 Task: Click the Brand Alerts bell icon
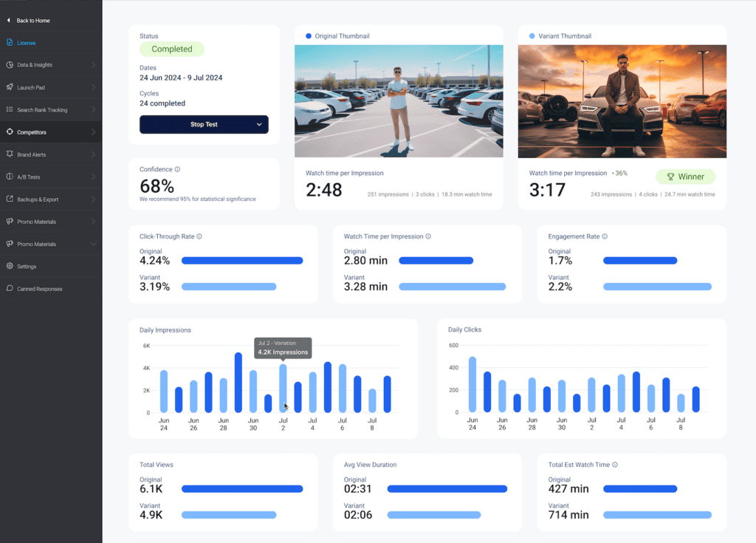pyautogui.click(x=10, y=154)
